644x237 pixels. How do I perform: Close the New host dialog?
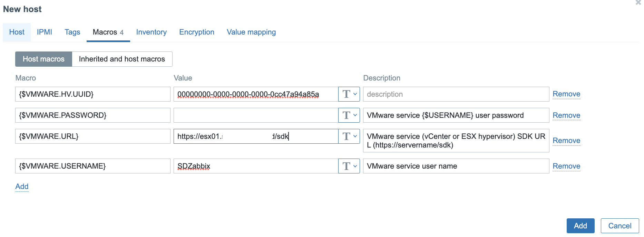[x=638, y=3]
